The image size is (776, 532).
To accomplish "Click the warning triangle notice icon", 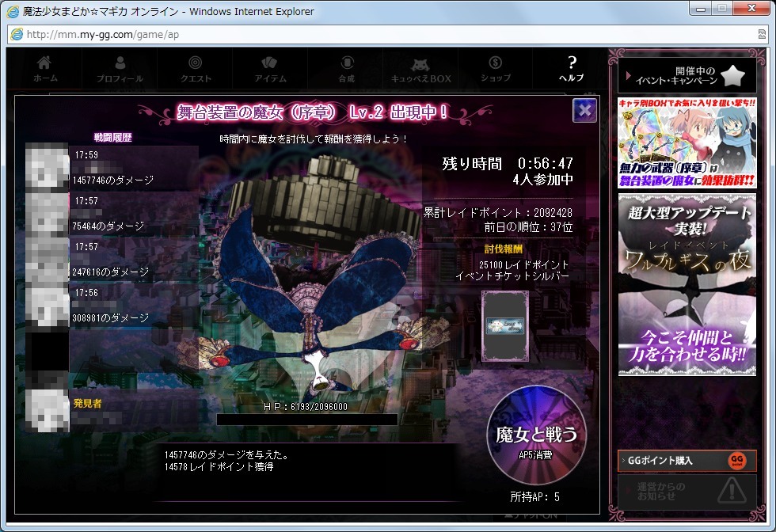I will [x=732, y=490].
